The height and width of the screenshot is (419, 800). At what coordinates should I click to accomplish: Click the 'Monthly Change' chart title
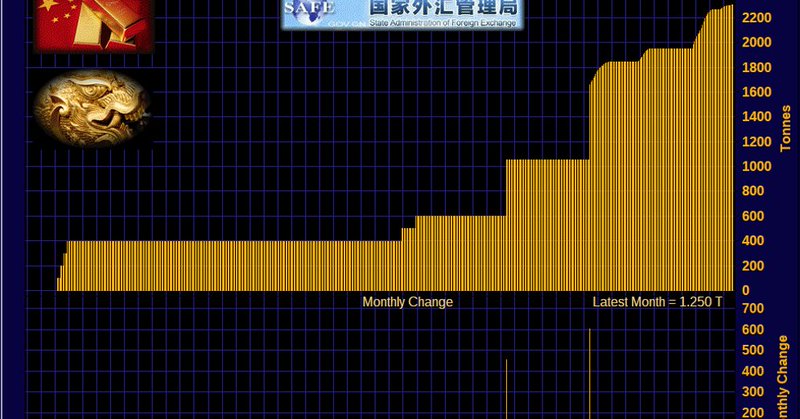click(x=408, y=302)
